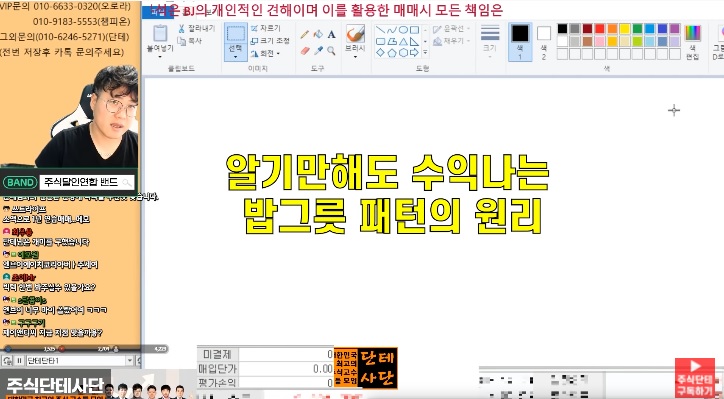Click the Copy (복사) button
Image resolution: width=724 pixels, height=399 pixels.
click(190, 41)
